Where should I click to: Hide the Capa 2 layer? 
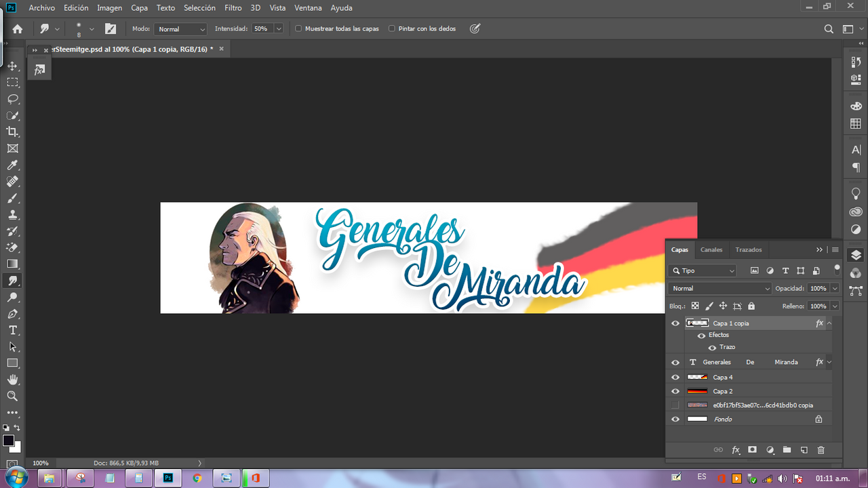point(675,391)
